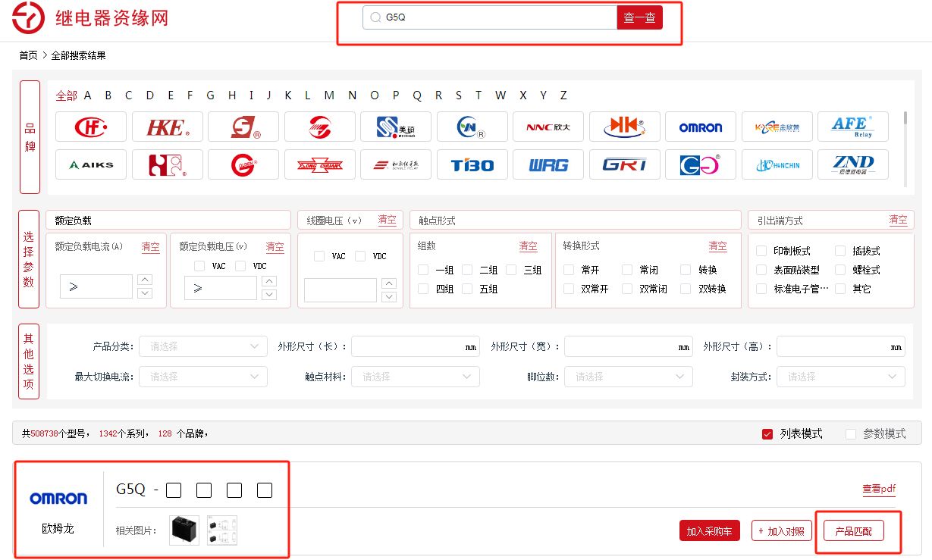Select the NNC 欣大 brand logo
This screenshot has width=932, height=560.
click(x=548, y=127)
